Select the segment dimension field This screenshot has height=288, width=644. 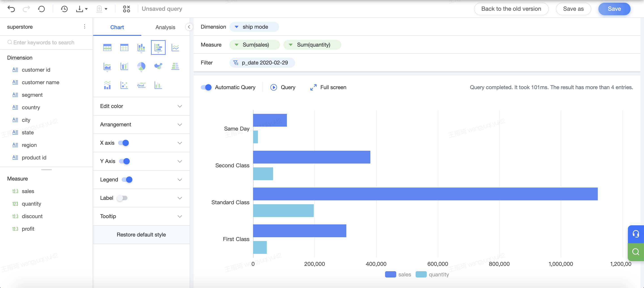(x=32, y=95)
